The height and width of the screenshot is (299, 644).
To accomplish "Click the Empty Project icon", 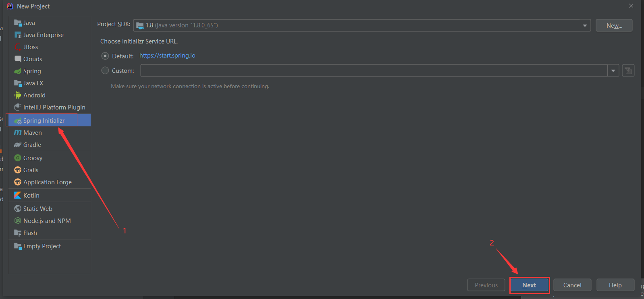I will tap(18, 246).
